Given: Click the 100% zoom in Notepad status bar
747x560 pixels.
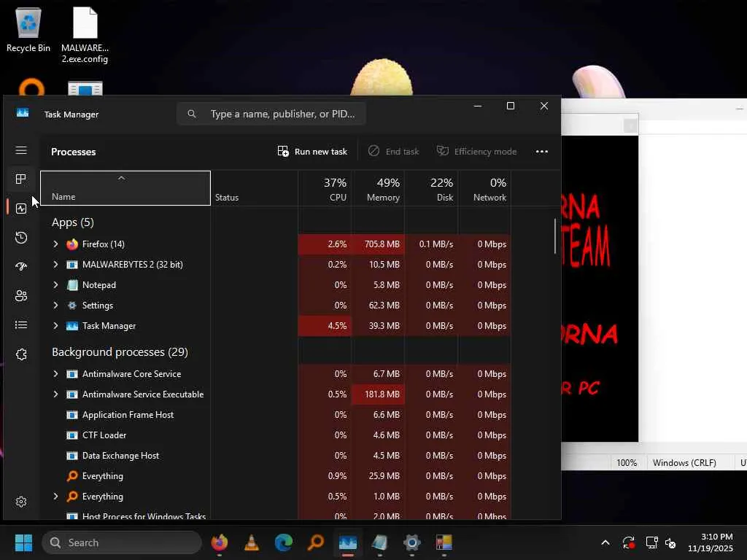Looking at the screenshot, I should (627, 463).
